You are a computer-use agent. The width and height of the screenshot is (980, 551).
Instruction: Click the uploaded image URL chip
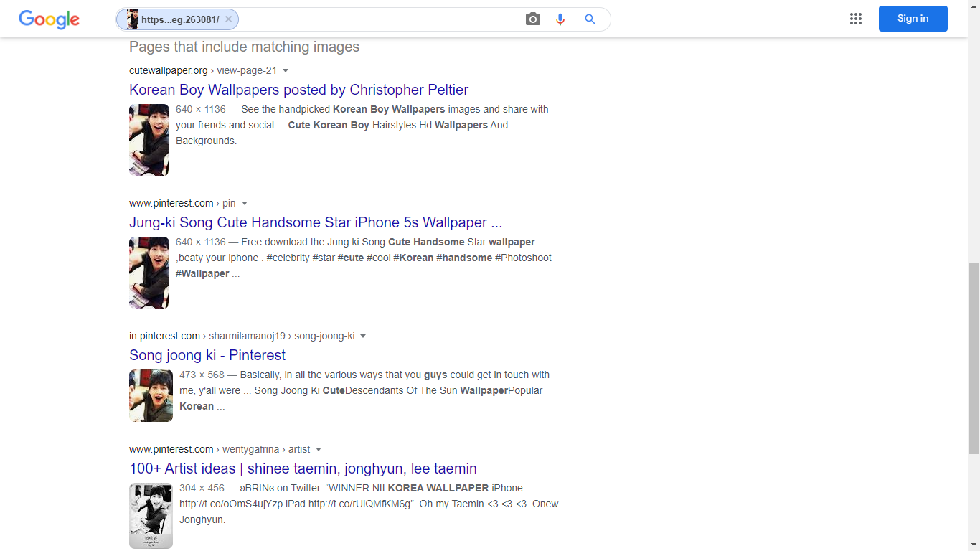[177, 19]
